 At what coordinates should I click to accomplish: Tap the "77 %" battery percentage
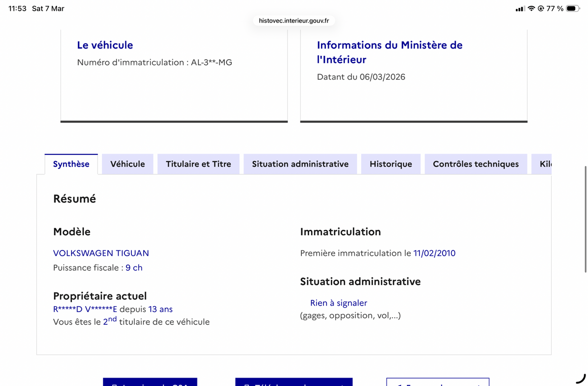pyautogui.click(x=555, y=9)
